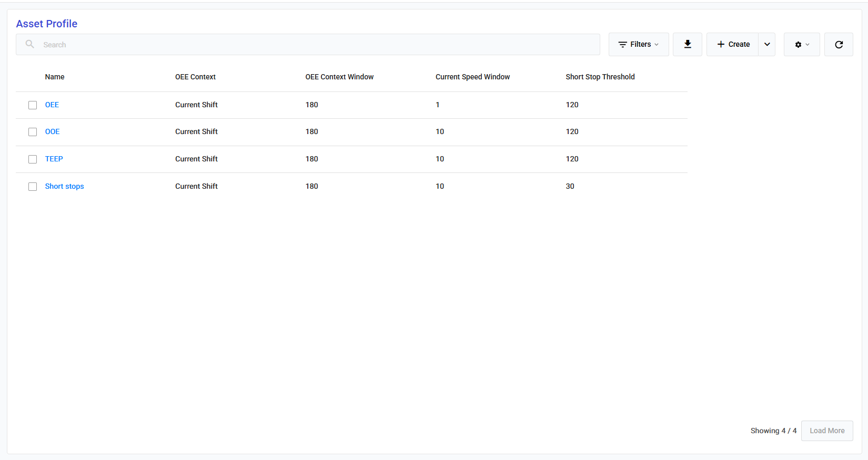Click the refresh list icon
Viewport: 868px width, 460px height.
click(839, 45)
